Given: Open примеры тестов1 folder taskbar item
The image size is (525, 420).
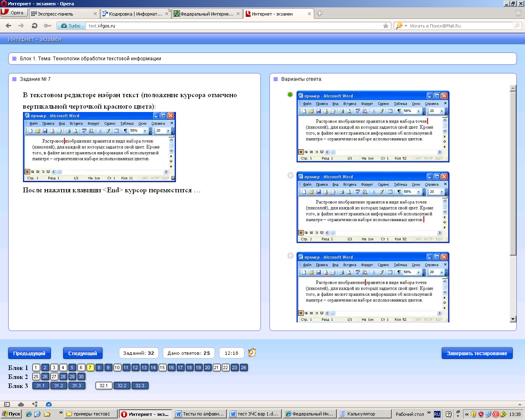Looking at the screenshot, I should 91,414.
